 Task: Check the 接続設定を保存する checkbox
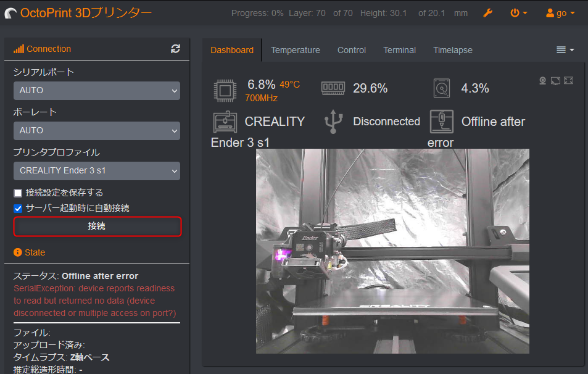(18, 193)
